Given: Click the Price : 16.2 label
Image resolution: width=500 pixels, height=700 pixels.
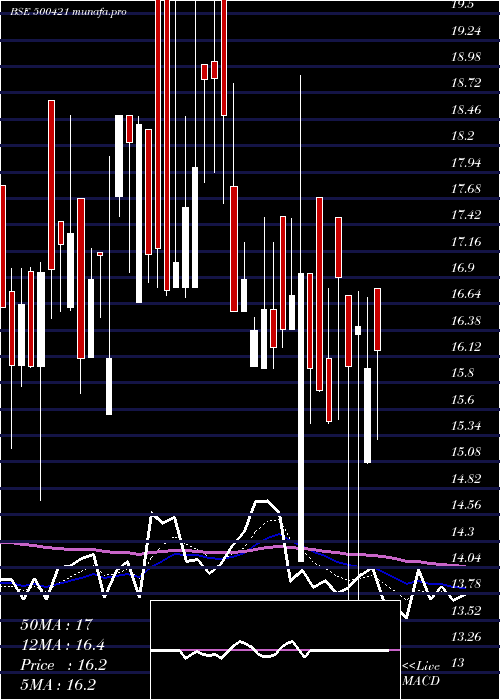Looking at the screenshot, I should 63,665.
